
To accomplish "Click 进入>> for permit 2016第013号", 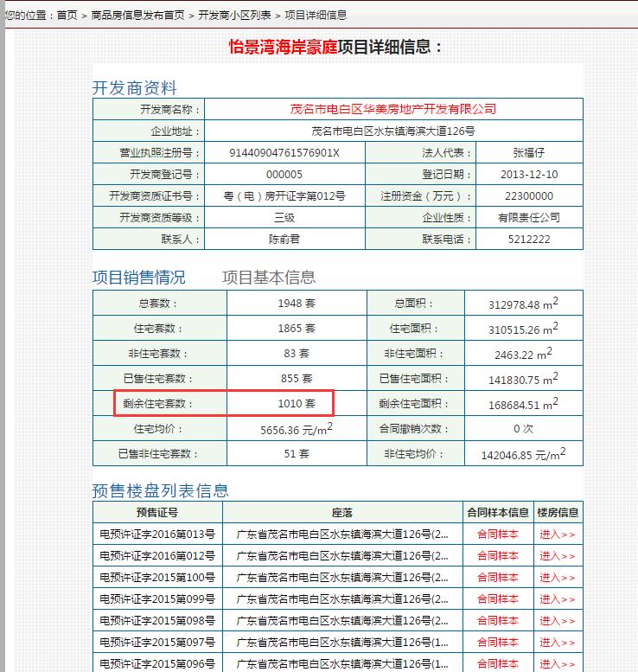I will point(558,534).
